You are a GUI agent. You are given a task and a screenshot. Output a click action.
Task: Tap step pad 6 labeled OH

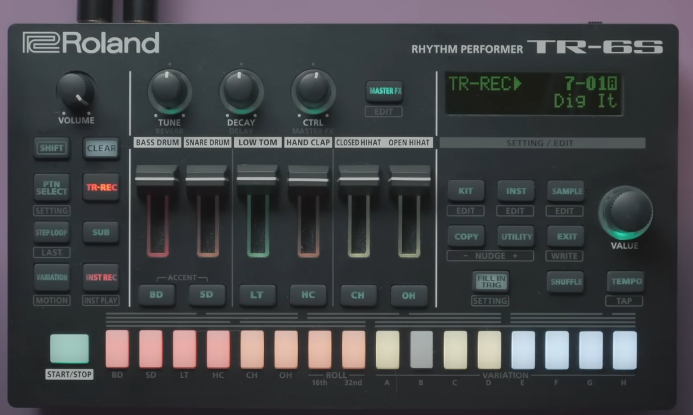(x=286, y=349)
